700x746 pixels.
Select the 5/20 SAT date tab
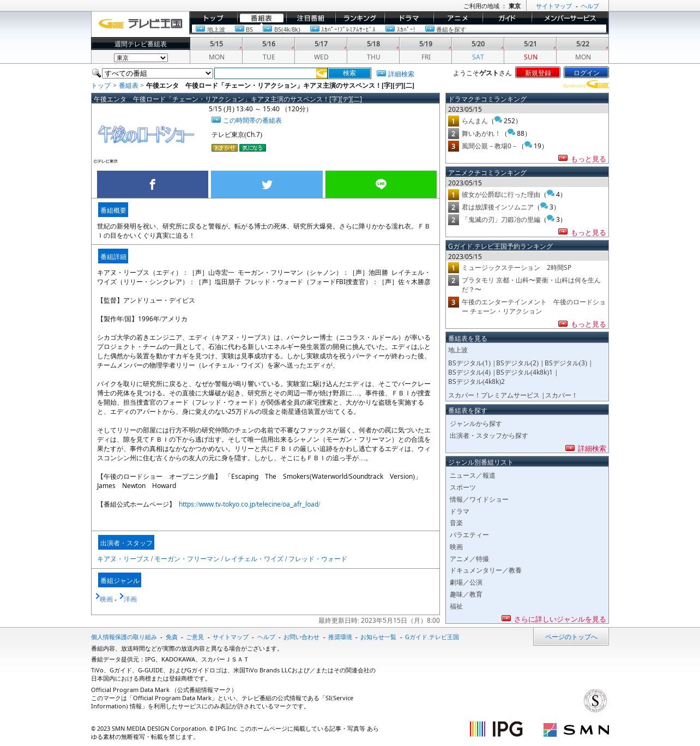478,50
